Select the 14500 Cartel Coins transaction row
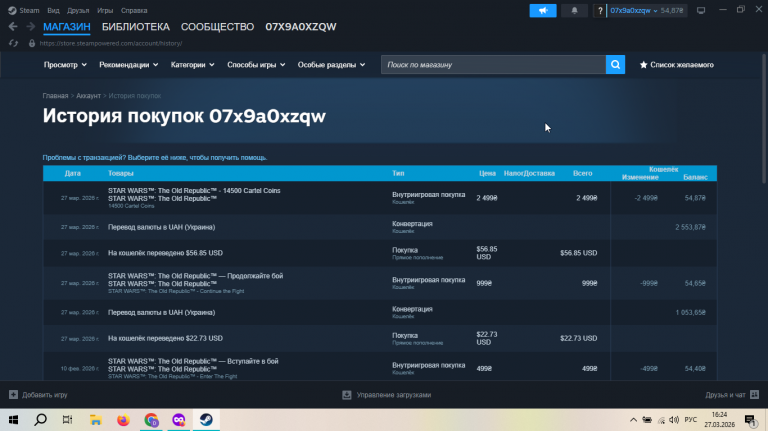 click(x=380, y=198)
